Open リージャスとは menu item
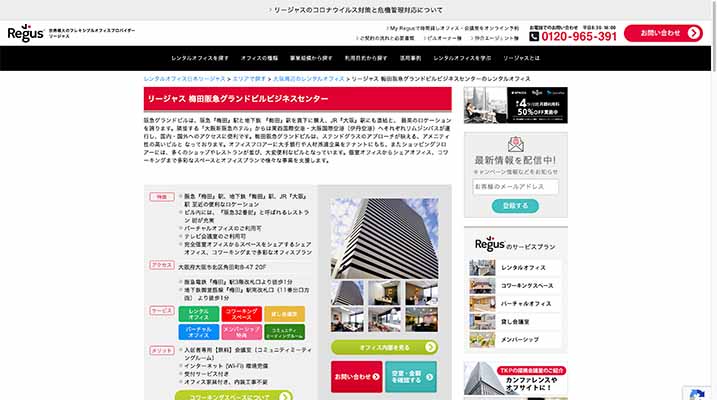This screenshot has width=717, height=400. click(521, 58)
